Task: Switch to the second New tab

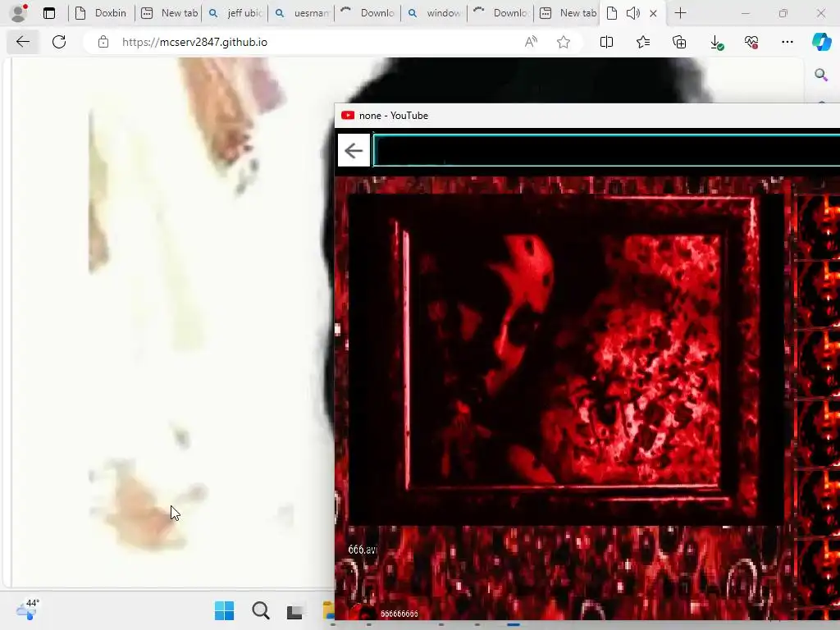Action: pyautogui.click(x=568, y=13)
